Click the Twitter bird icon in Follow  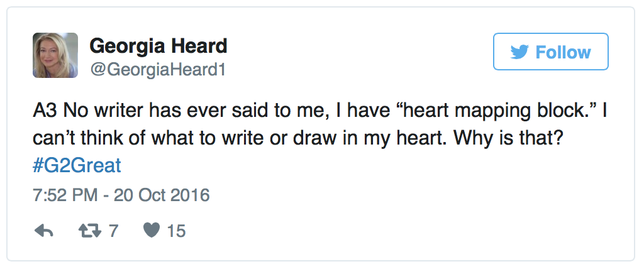coord(519,52)
